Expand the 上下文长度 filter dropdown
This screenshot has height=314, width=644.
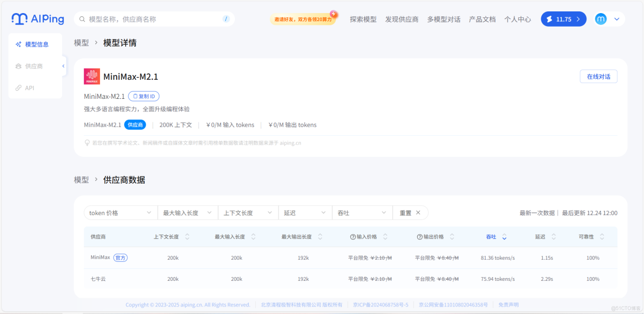point(248,212)
